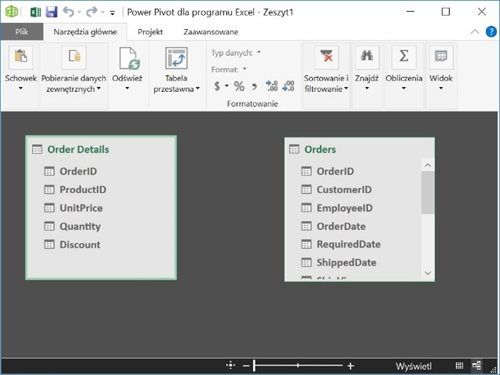
Task: Open Obliczenia sigma icon
Action: point(404,57)
